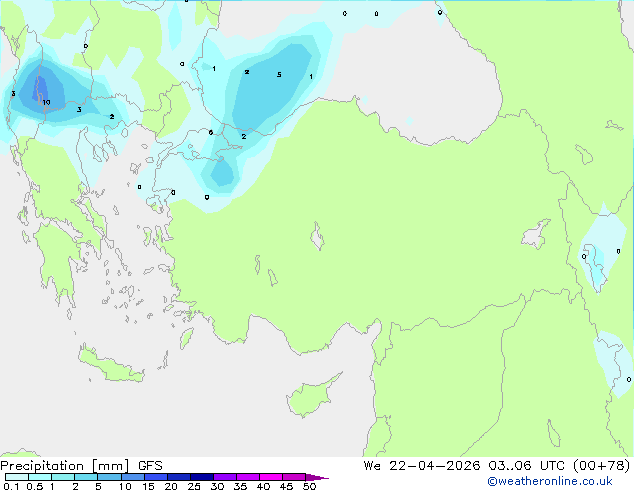Click the above-50 arrow tip of the legend
The image size is (634, 490).
pos(317,477)
